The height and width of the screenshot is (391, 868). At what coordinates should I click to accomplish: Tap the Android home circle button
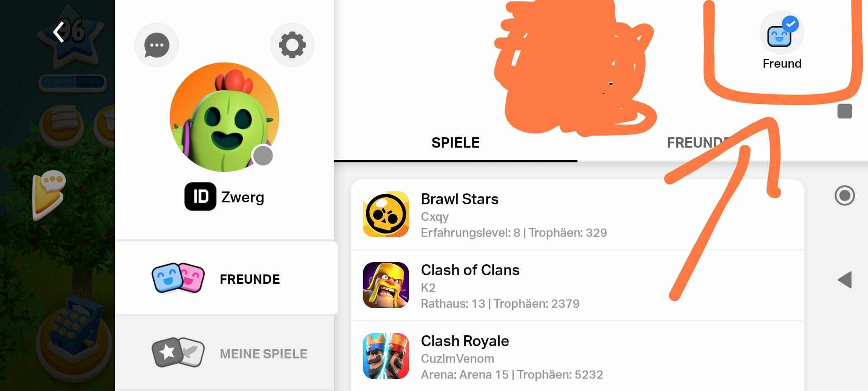[x=844, y=195]
